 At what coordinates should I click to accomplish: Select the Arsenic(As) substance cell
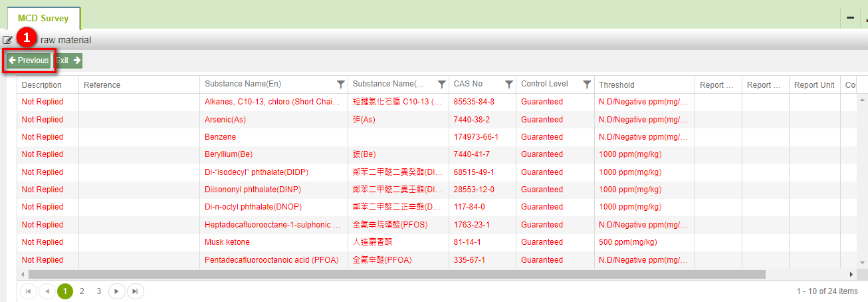(273, 120)
